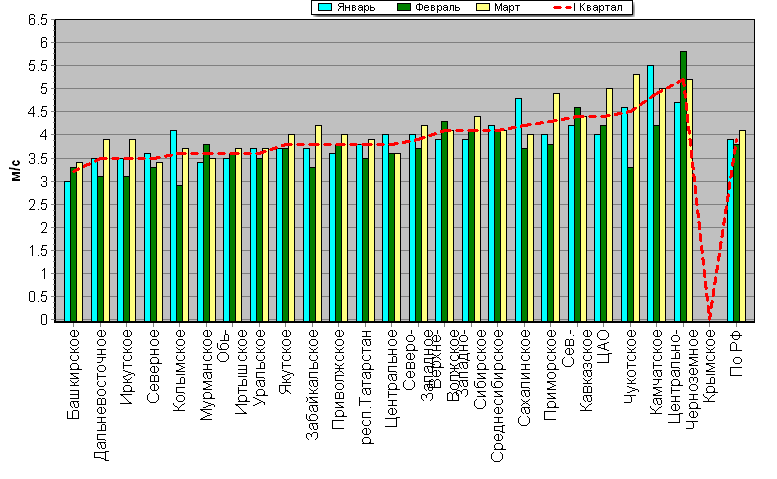Click the 2.5 value on the vertical axis

click(x=38, y=205)
